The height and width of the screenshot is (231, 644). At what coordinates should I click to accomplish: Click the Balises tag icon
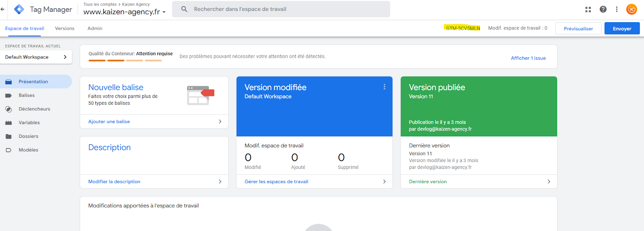point(8,96)
